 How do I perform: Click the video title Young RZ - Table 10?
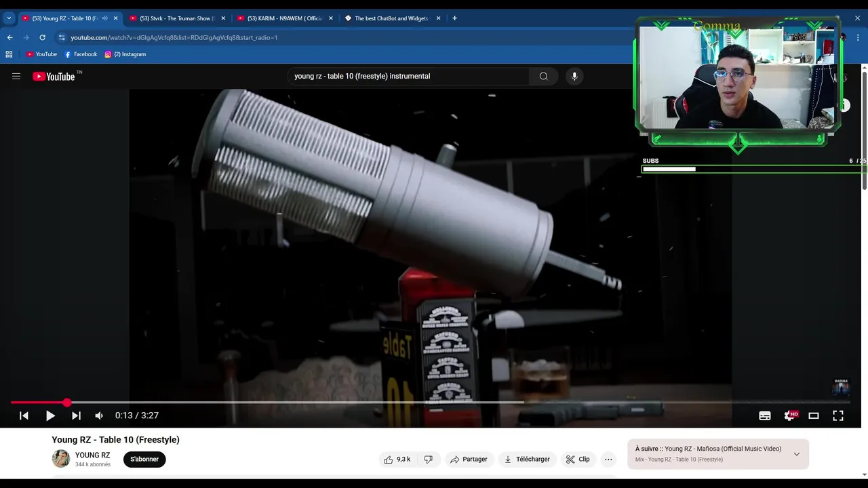coord(116,440)
